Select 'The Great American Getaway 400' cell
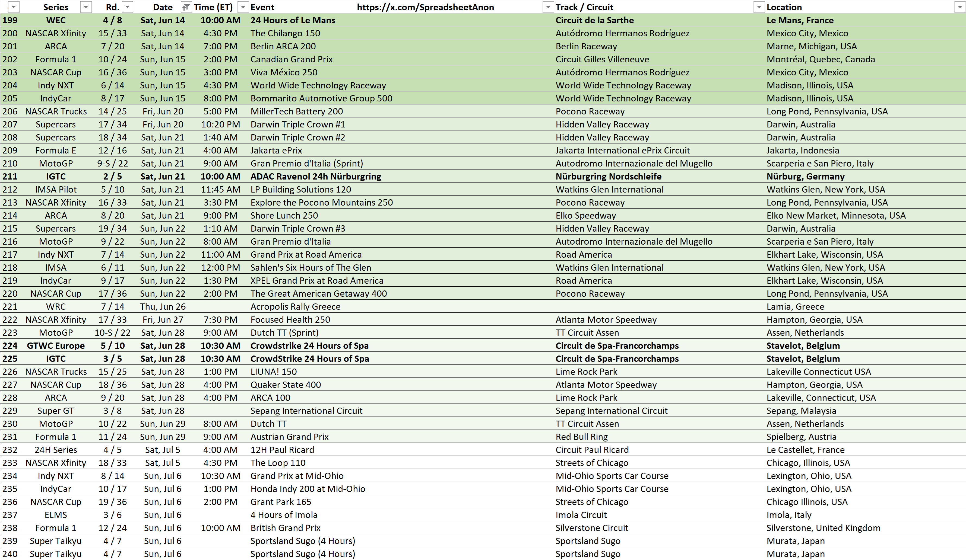The image size is (966, 560). [x=319, y=294]
